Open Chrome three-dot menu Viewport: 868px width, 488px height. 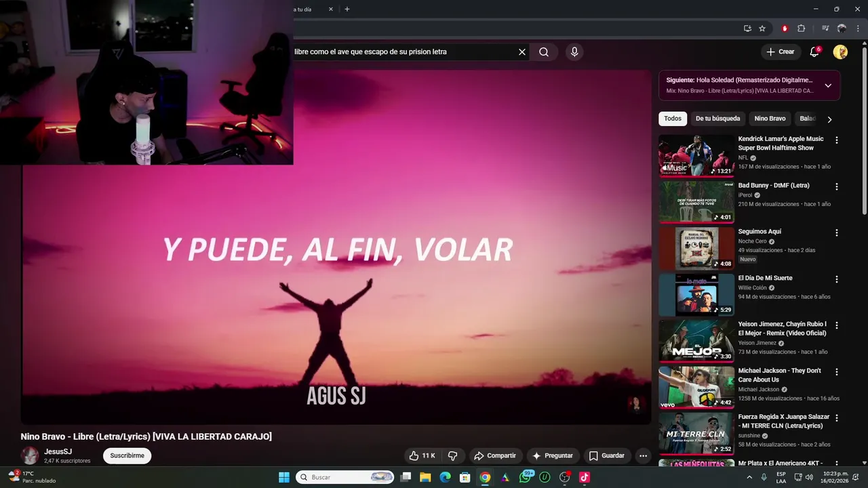pyautogui.click(x=858, y=28)
